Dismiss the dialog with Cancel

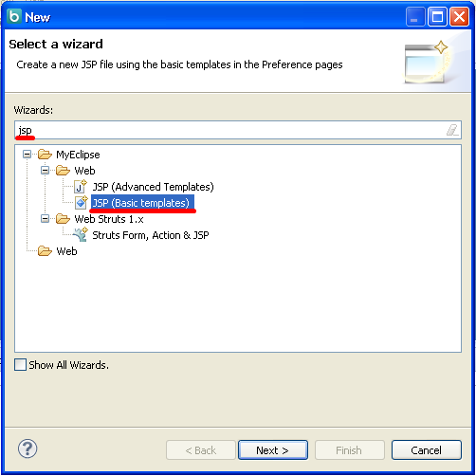[x=427, y=450]
